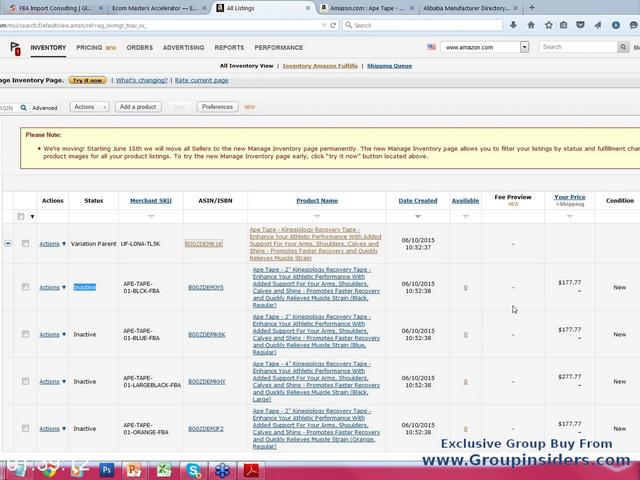
Task: Click the Seller Central search input field
Action: [578, 47]
